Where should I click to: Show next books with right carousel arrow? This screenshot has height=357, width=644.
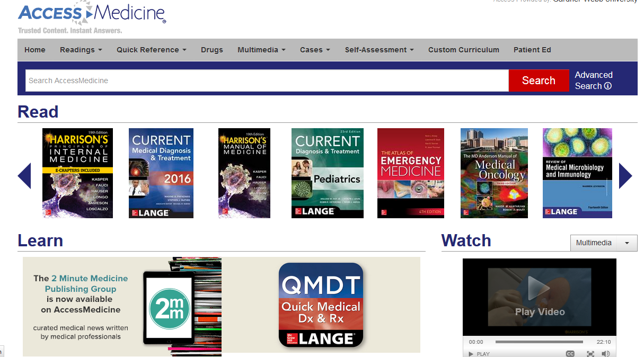[x=625, y=176]
